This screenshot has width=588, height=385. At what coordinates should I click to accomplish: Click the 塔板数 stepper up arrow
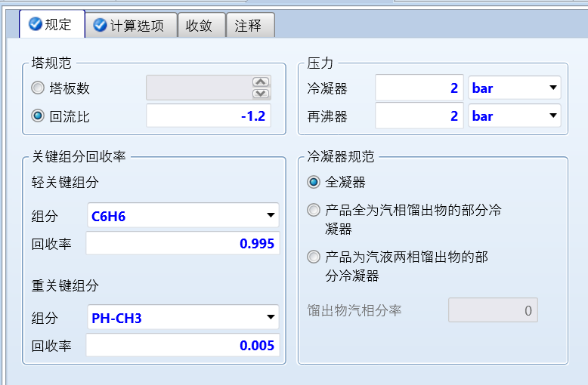point(261,82)
